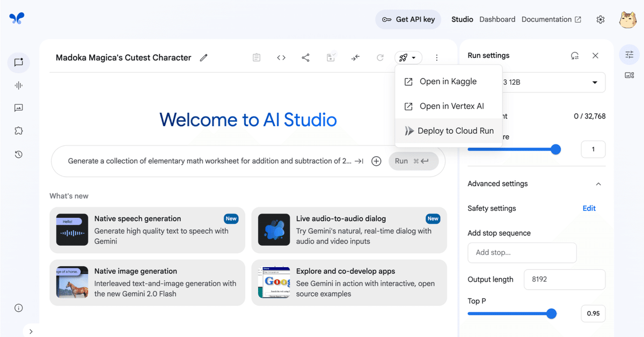The height and width of the screenshot is (337, 644).
Task: Edit the Safety settings
Action: [589, 208]
